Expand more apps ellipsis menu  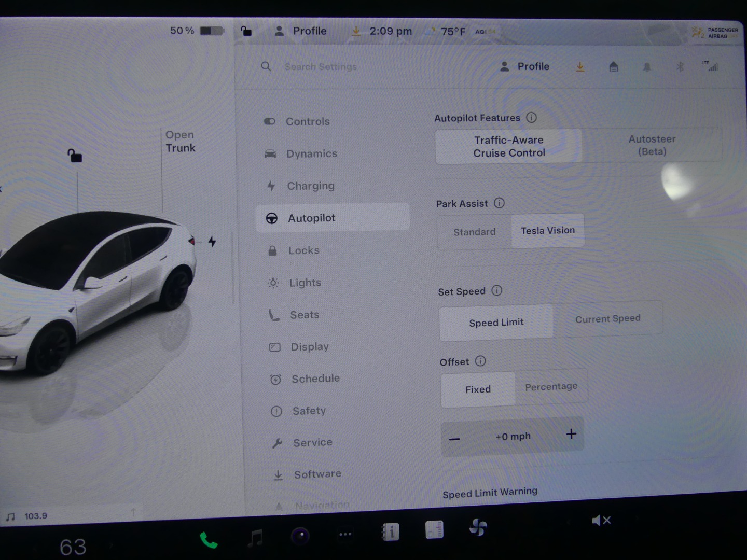click(x=345, y=534)
